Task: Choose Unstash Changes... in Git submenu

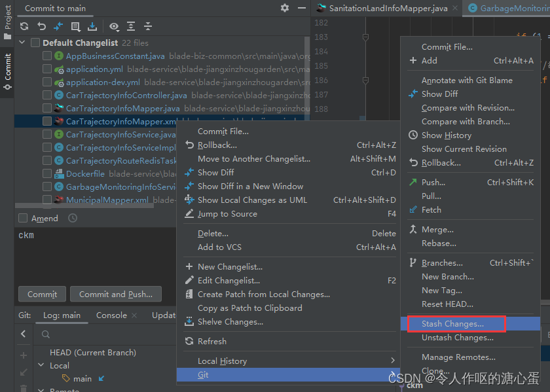Action: pyautogui.click(x=470, y=338)
